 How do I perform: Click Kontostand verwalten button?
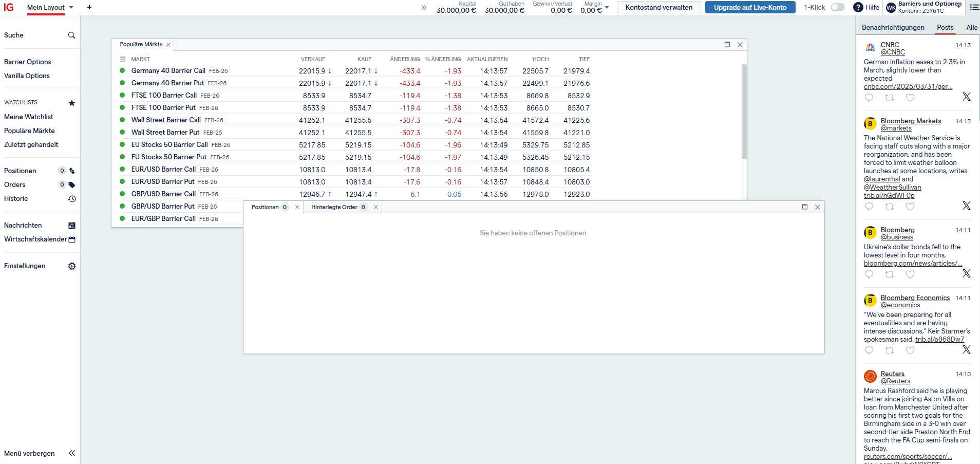[658, 7]
